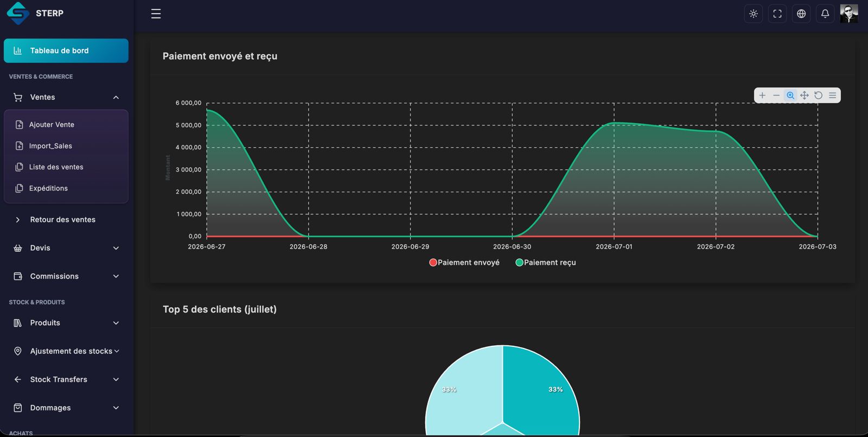Click the hamburger sidebar toggle icon
868x437 pixels.
tap(156, 14)
